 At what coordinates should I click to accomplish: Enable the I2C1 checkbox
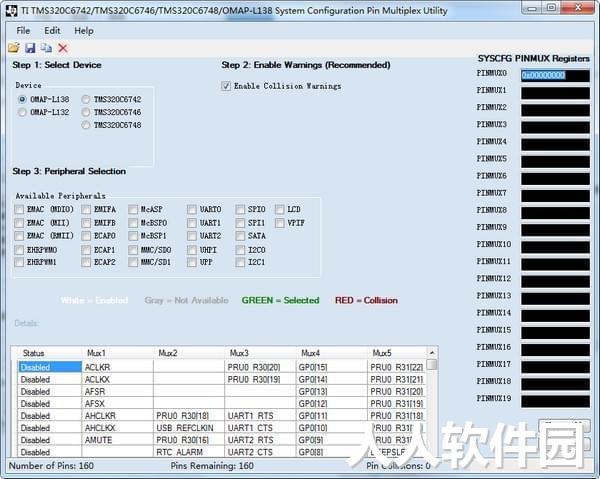coord(240,262)
